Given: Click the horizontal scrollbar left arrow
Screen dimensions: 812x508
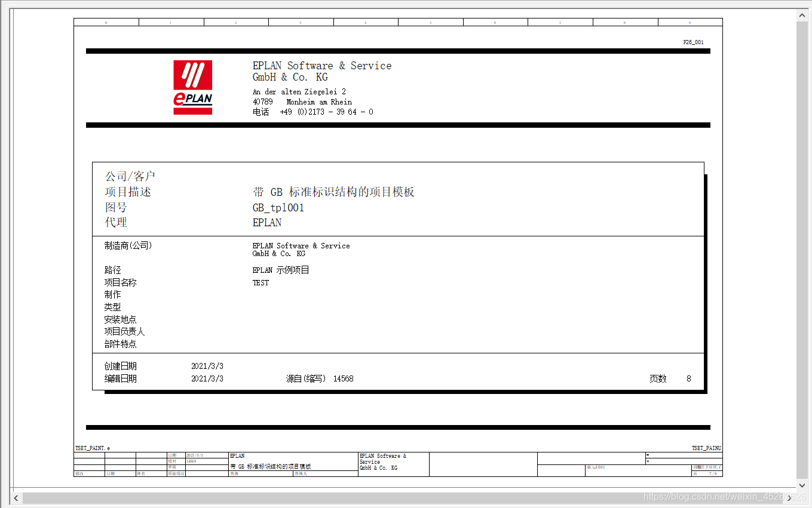Looking at the screenshot, I should point(16,498).
